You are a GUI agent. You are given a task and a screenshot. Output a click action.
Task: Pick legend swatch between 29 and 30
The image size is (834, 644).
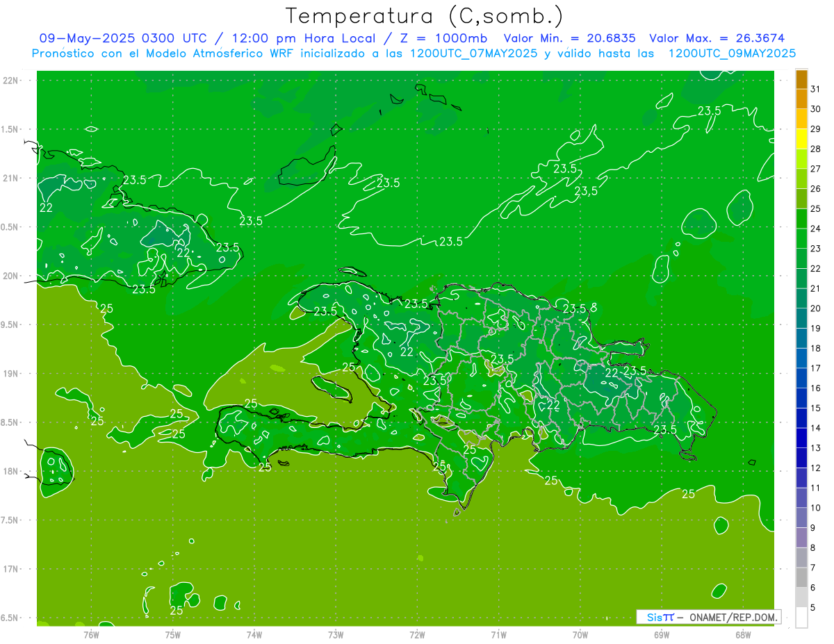pyautogui.click(x=801, y=119)
